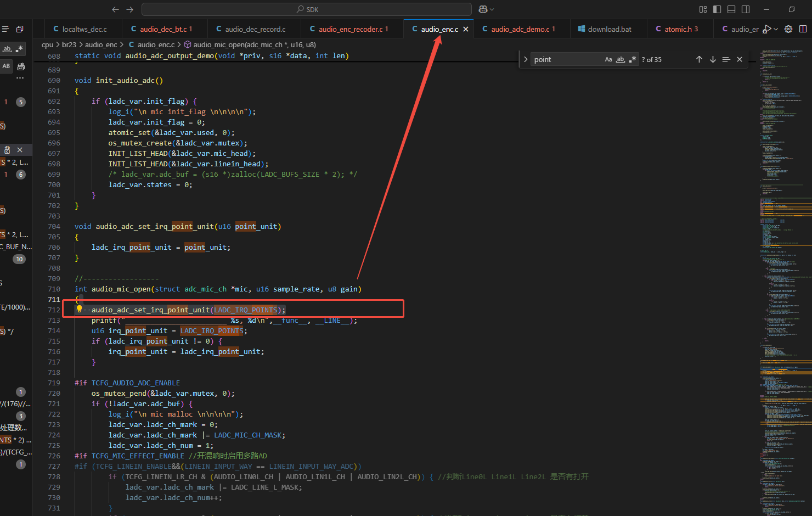Image resolution: width=812 pixels, height=516 pixels.
Task: Jump to previous find match
Action: point(699,59)
